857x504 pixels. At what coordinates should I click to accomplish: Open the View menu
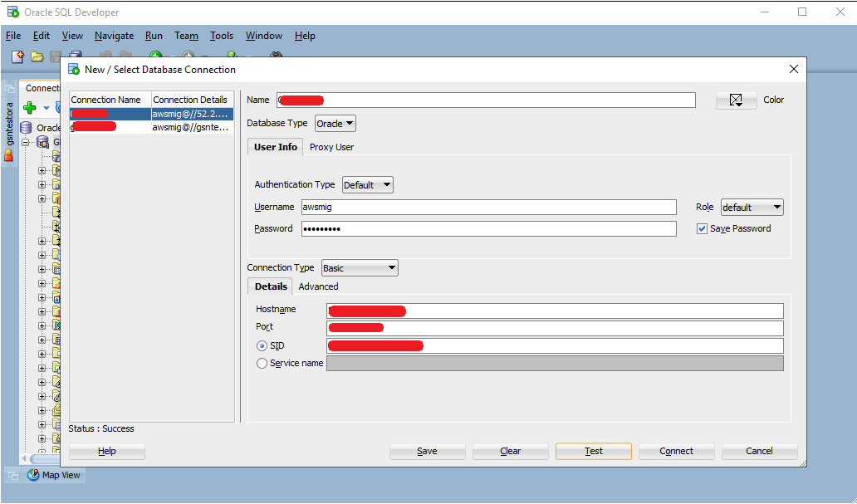[x=72, y=36]
